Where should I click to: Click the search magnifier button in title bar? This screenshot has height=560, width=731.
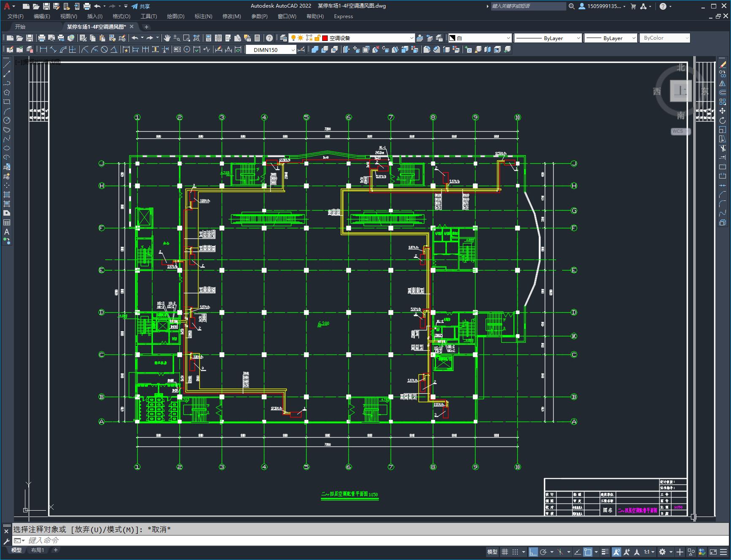[571, 6]
